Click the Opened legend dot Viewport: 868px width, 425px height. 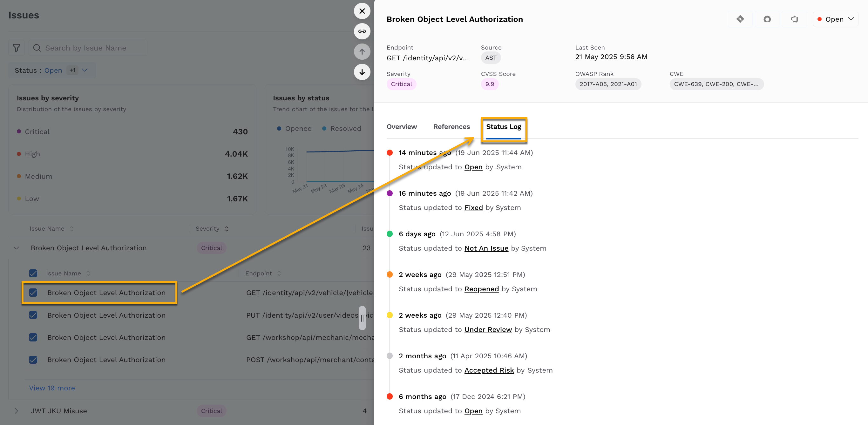279,128
